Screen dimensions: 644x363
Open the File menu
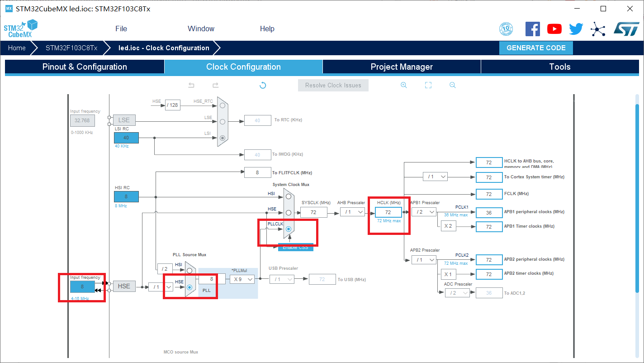point(121,29)
